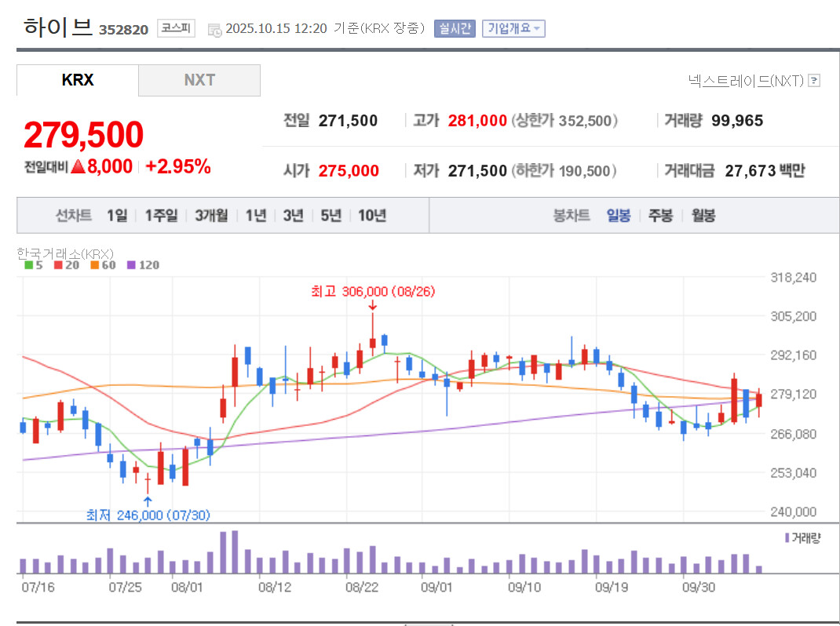Click the 하이브 stock name heading
The height and width of the screenshot is (626, 840).
(x=58, y=27)
